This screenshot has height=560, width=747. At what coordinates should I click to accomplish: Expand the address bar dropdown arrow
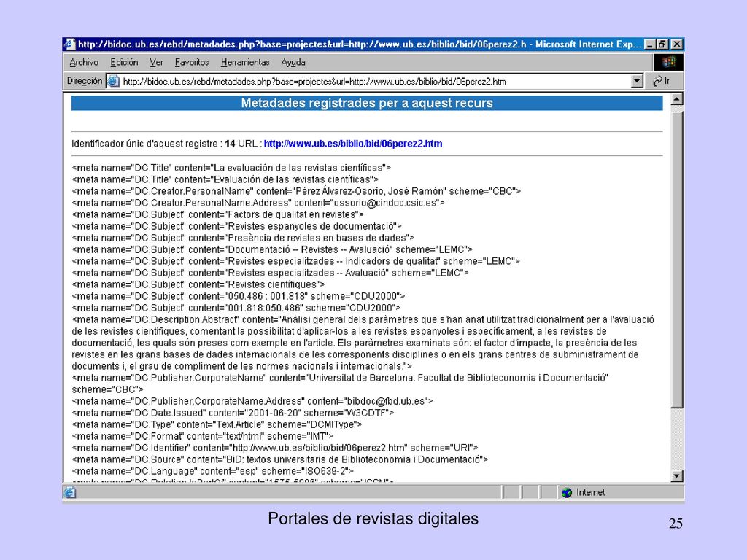[x=637, y=82]
